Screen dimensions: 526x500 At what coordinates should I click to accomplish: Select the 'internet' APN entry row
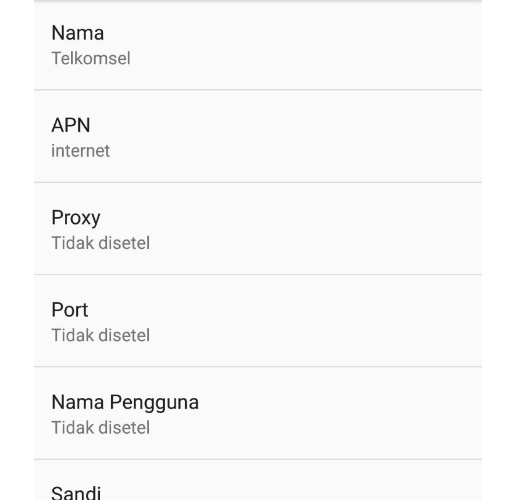point(258,136)
